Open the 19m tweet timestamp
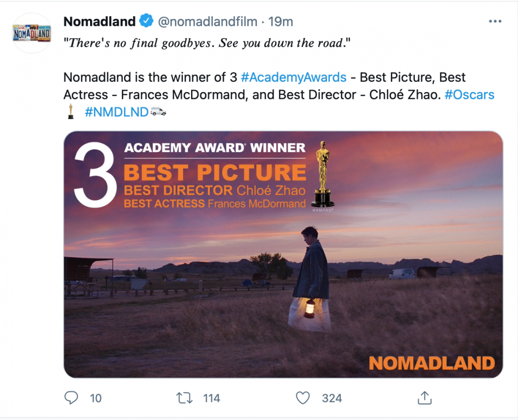The height and width of the screenshot is (420, 518). (x=282, y=22)
